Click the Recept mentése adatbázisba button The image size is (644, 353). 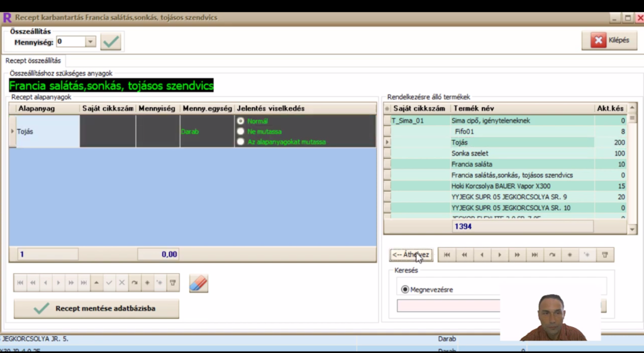96,309
